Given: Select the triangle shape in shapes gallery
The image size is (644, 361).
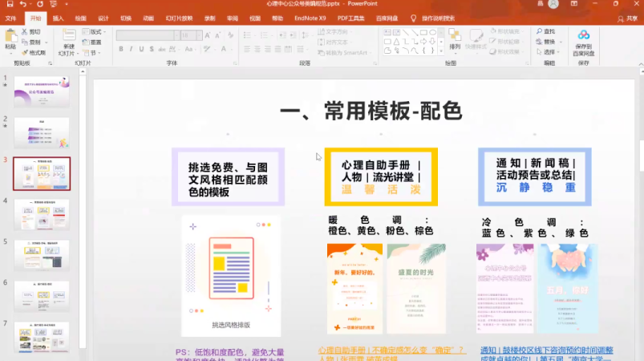Looking at the screenshot, I should pos(396,42).
